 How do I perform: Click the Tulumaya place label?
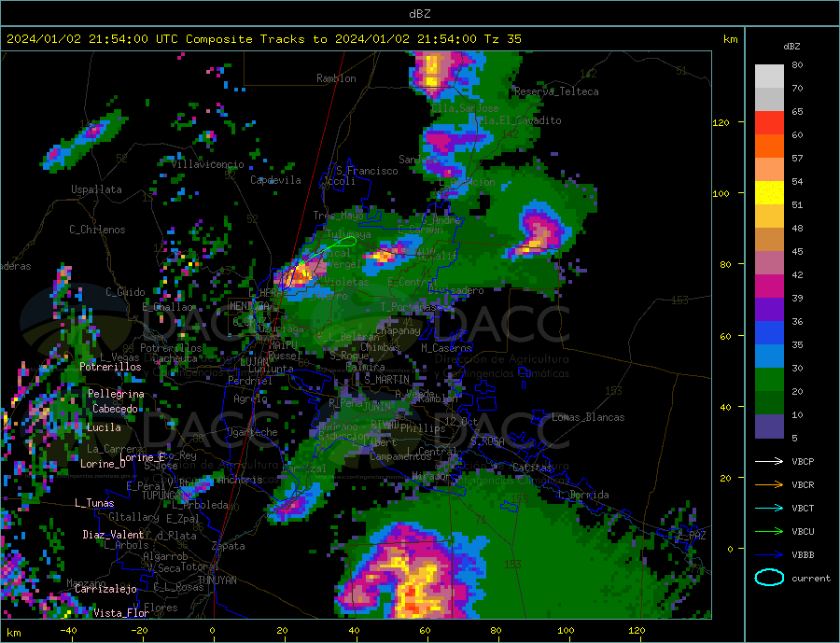tap(349, 234)
